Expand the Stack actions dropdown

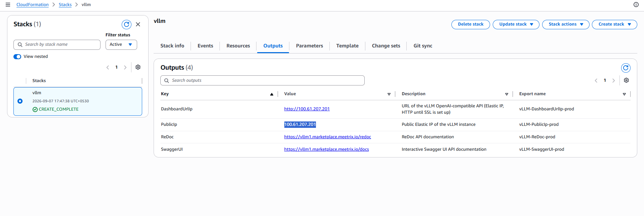pyautogui.click(x=566, y=24)
